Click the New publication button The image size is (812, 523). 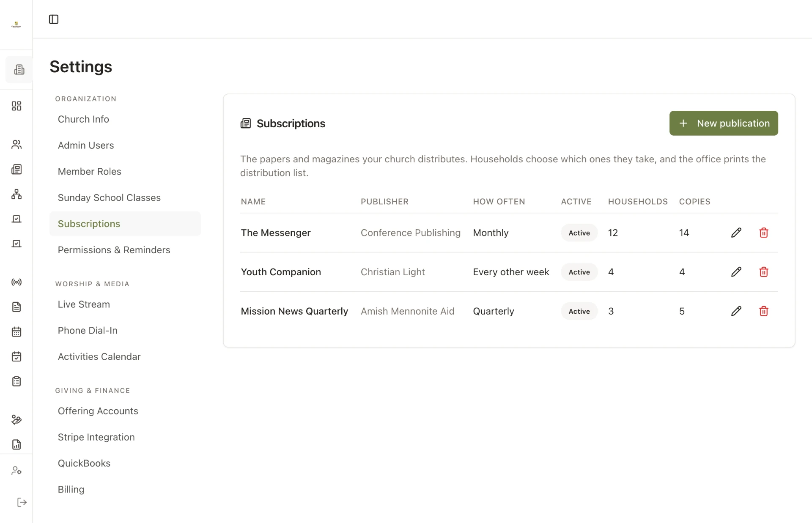(724, 123)
